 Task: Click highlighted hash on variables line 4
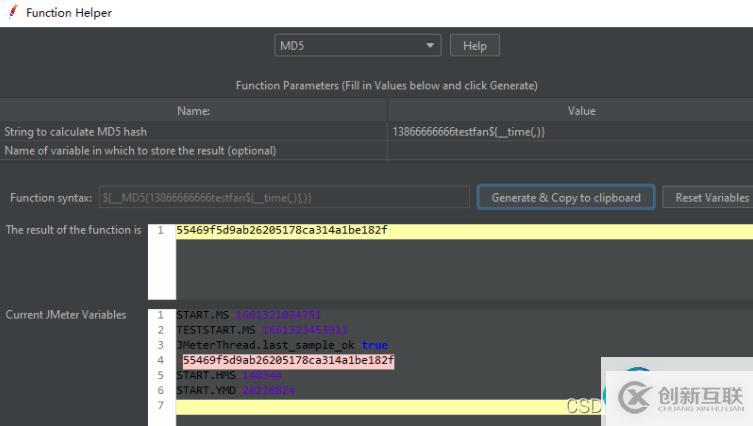(x=288, y=360)
